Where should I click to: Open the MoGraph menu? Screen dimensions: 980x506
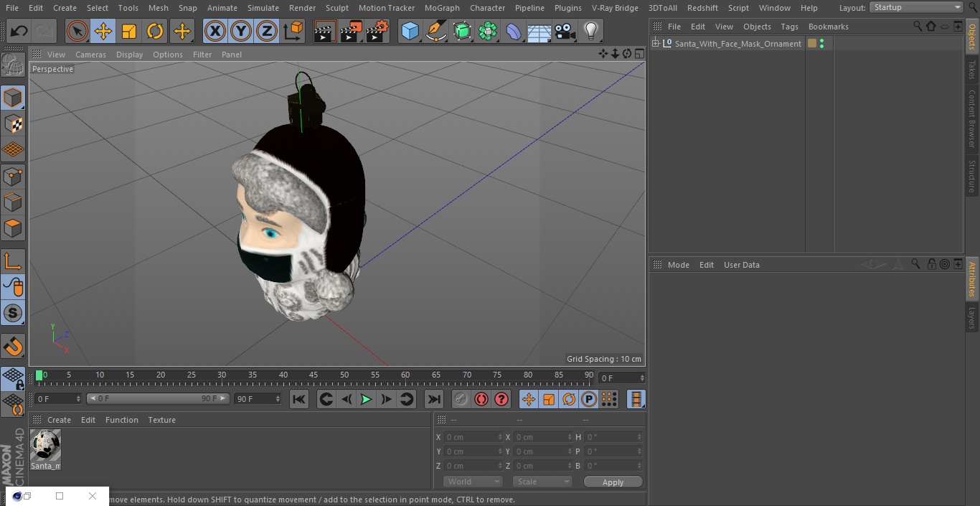pos(442,8)
